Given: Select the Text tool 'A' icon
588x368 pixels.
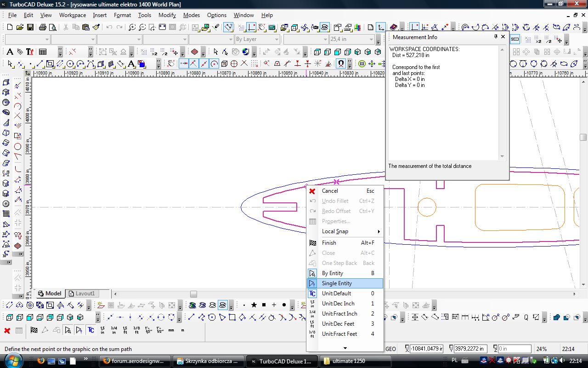Looking at the screenshot, I should 10,52.
